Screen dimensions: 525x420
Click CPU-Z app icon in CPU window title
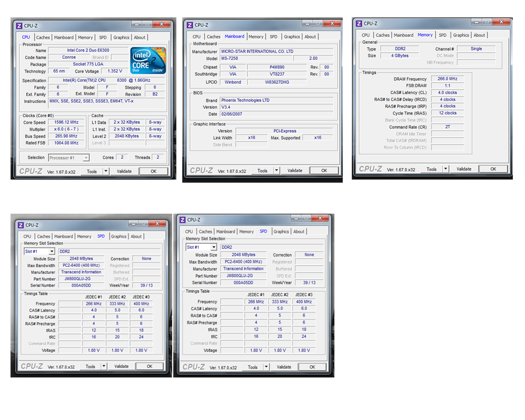[19, 26]
